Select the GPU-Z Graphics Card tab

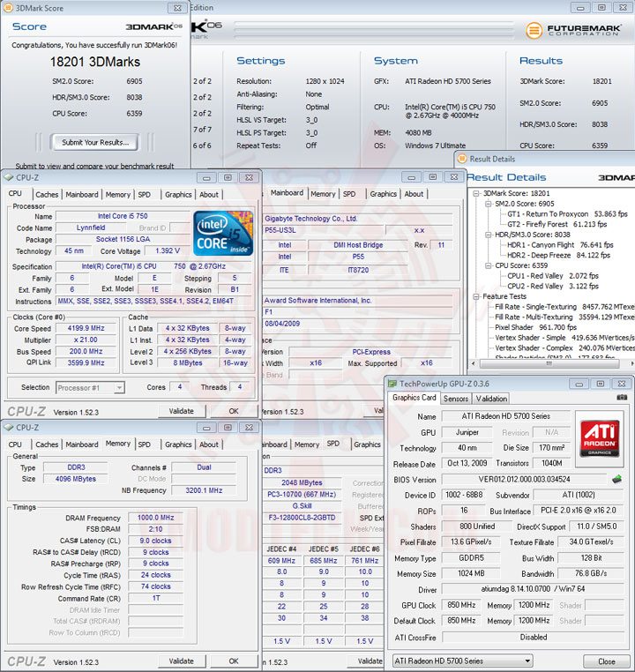414,398
